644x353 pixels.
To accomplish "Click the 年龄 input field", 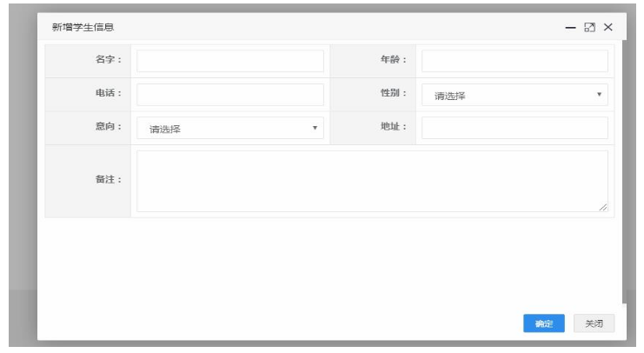I will pos(515,61).
